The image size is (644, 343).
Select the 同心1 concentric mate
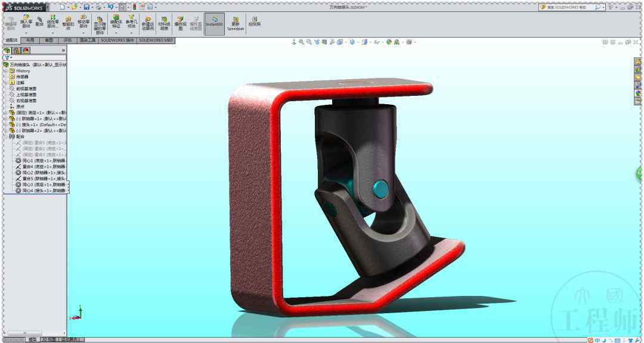(x=41, y=160)
